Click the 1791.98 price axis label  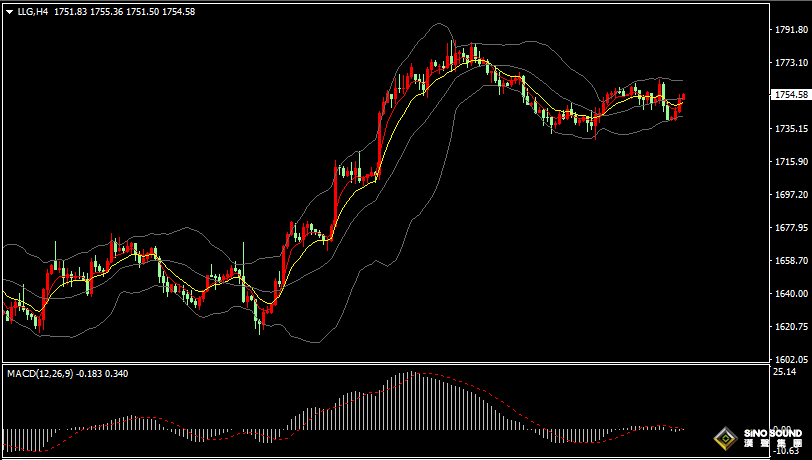790,30
